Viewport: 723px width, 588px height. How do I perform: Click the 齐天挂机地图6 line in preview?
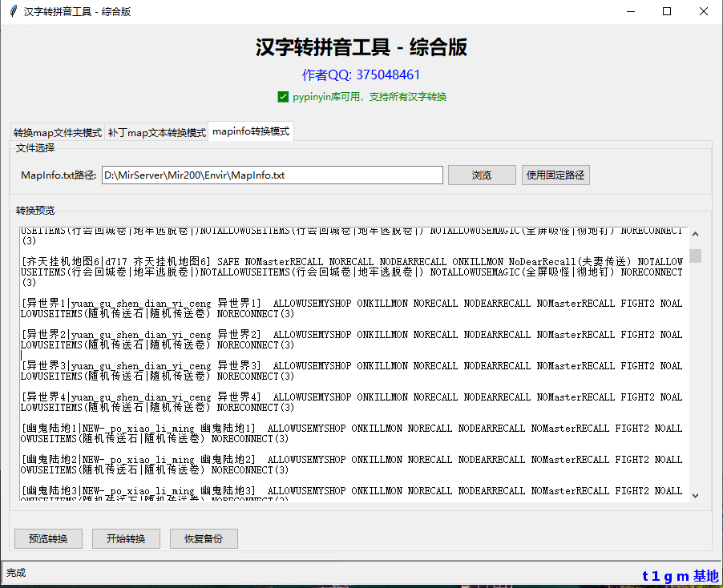click(x=351, y=272)
